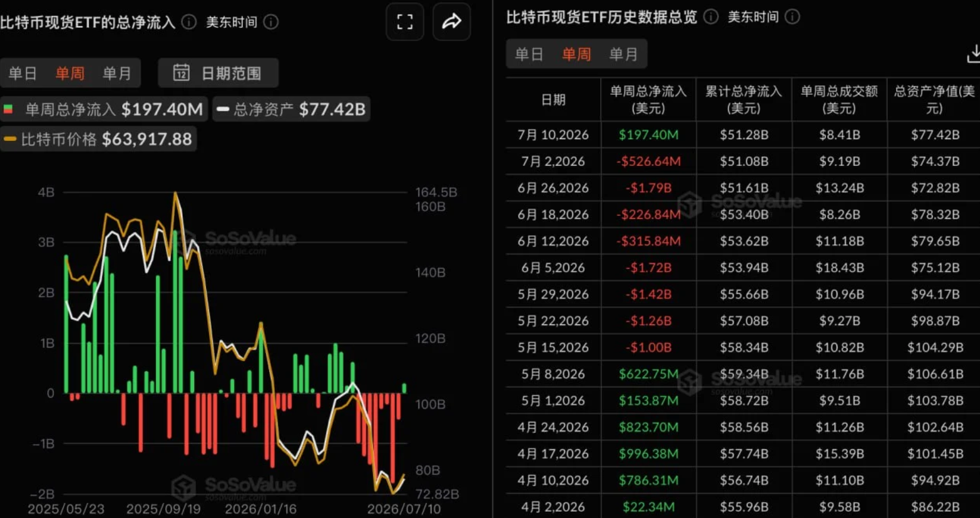Click the 6月 12,2026 date cell
Screen dimensions: 980x518
point(553,241)
